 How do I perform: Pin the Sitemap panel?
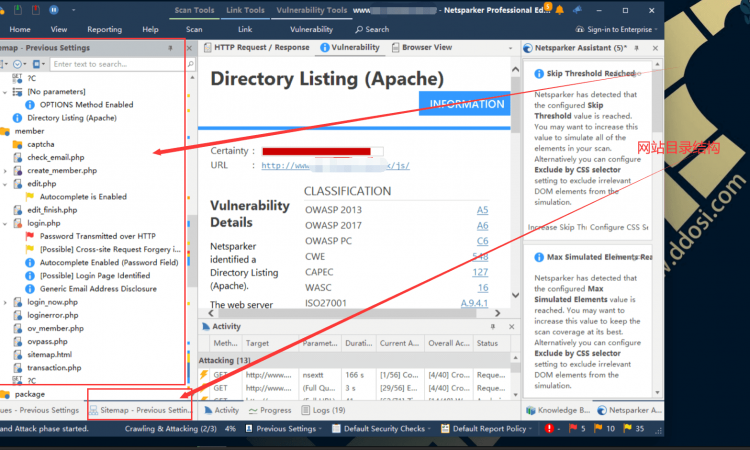point(170,48)
